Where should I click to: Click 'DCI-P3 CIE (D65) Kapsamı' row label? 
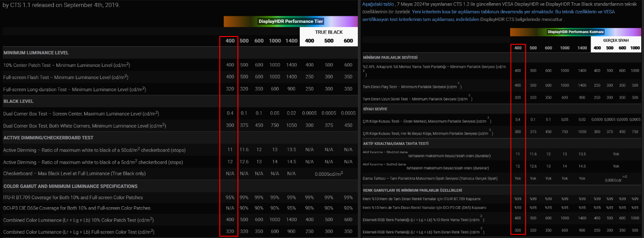(424, 208)
